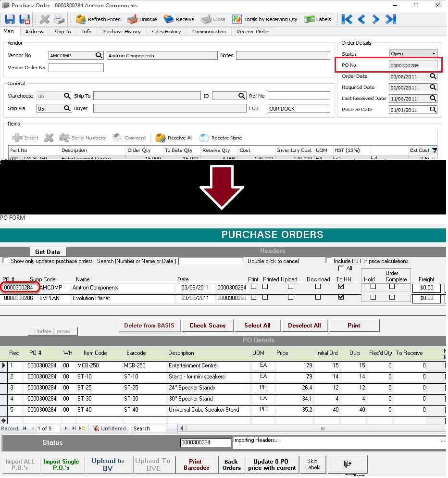Open the Communication tab
The image size is (448, 478).
pos(209,31)
